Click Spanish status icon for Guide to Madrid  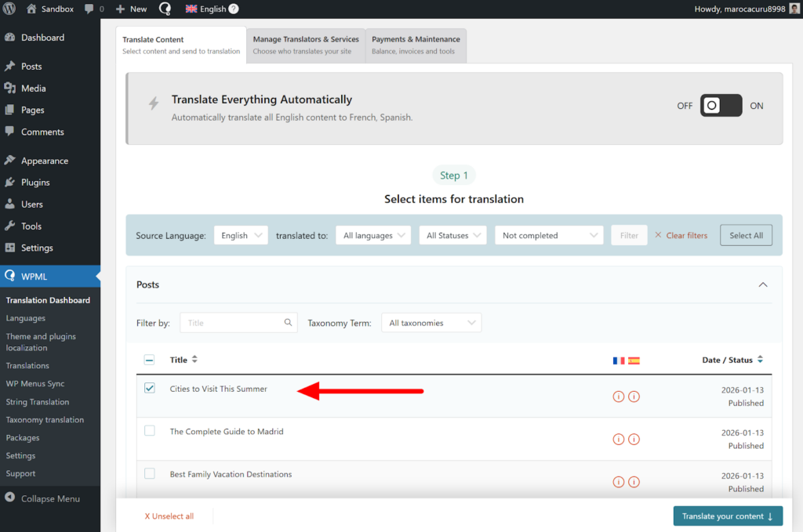pos(634,439)
